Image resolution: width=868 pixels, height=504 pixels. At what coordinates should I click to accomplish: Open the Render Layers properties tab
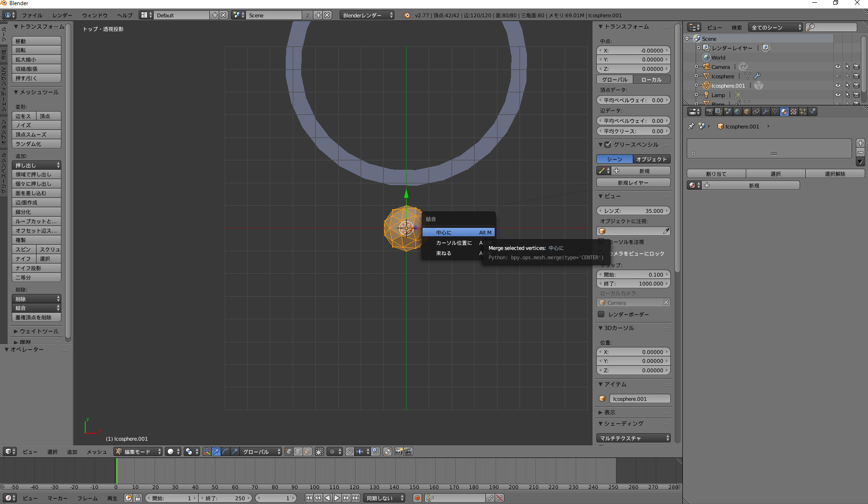pos(719,112)
